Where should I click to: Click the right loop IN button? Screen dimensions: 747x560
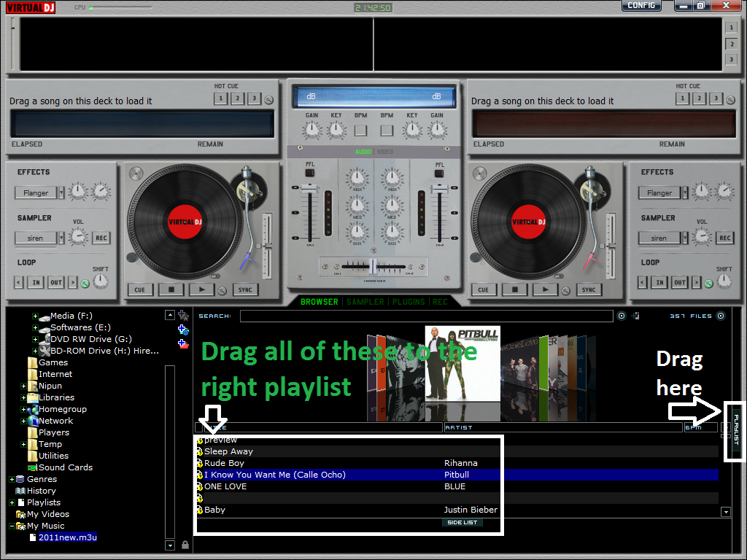pyautogui.click(x=659, y=282)
